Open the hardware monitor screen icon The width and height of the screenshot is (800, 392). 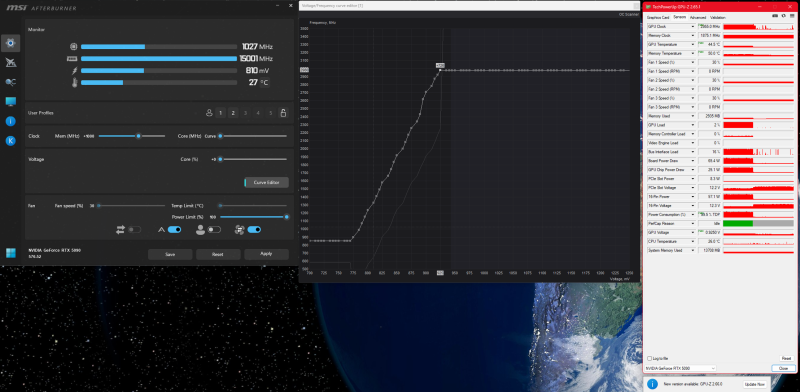coord(11,102)
